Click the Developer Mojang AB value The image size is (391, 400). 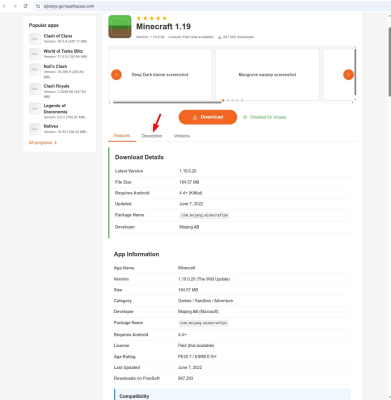pyautogui.click(x=189, y=227)
